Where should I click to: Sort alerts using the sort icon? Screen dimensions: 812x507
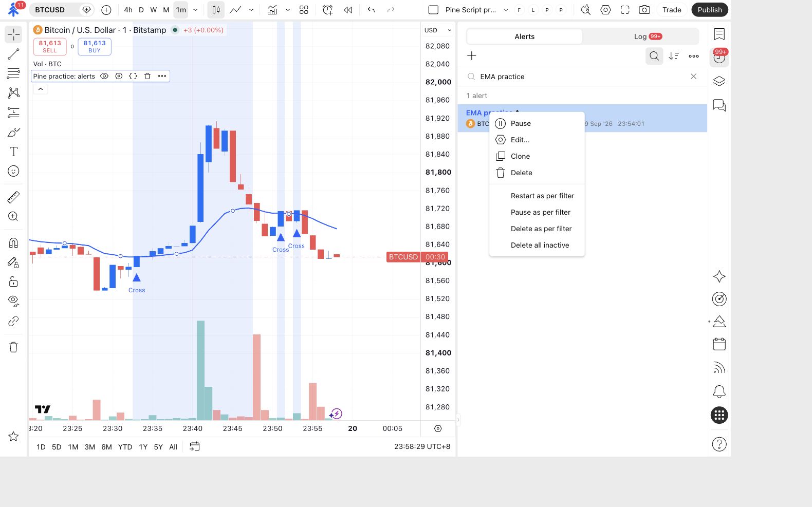(x=674, y=56)
